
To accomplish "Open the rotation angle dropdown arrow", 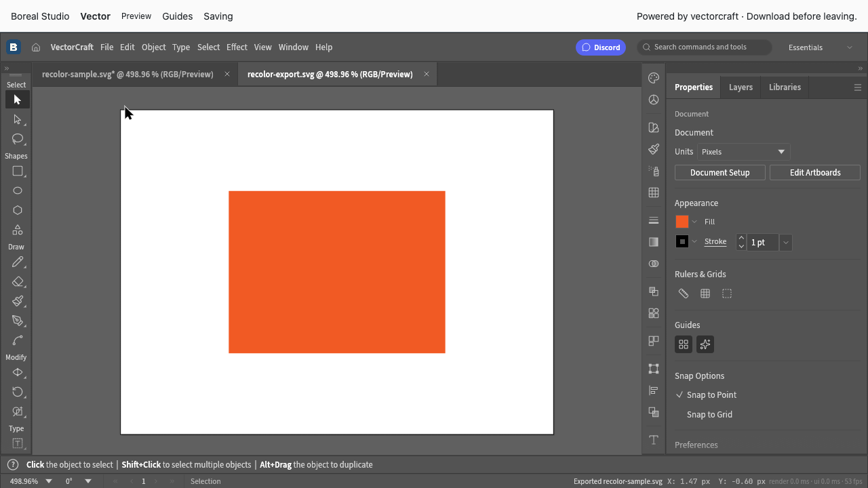I will coord(88,481).
